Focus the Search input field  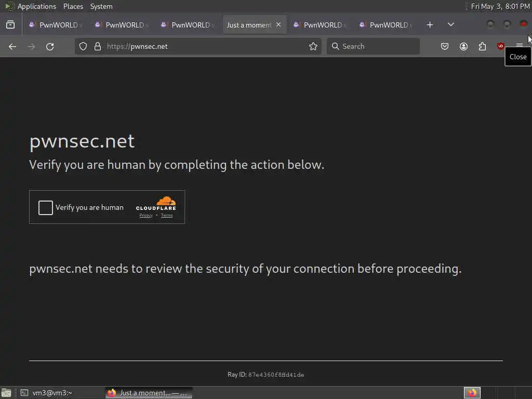click(x=373, y=46)
